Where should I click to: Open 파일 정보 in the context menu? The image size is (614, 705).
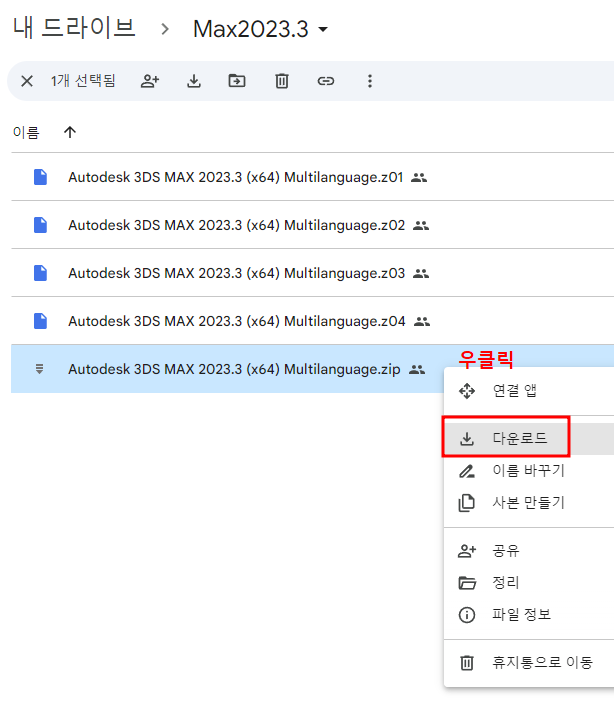click(529, 615)
